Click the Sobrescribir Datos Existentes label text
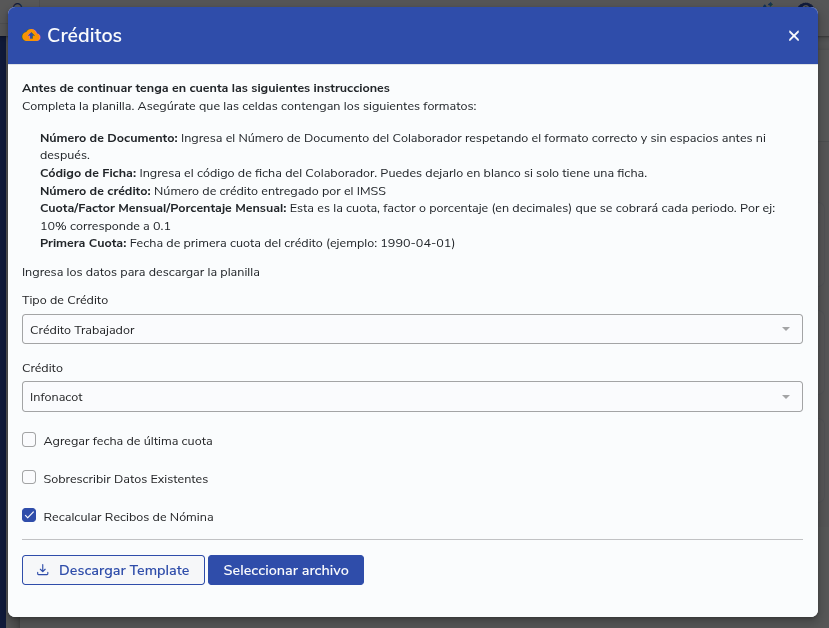This screenshot has height=628, width=829. pyautogui.click(x=126, y=479)
